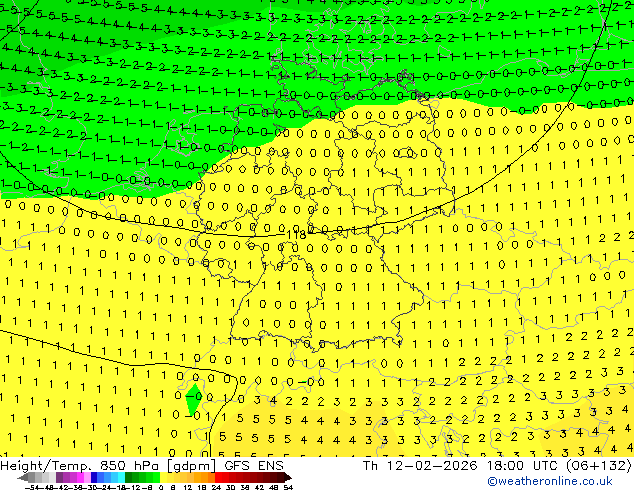634x490 pixels.
Task: Select the dark maroon arrow at the legend's 54 end
Action: point(288,478)
